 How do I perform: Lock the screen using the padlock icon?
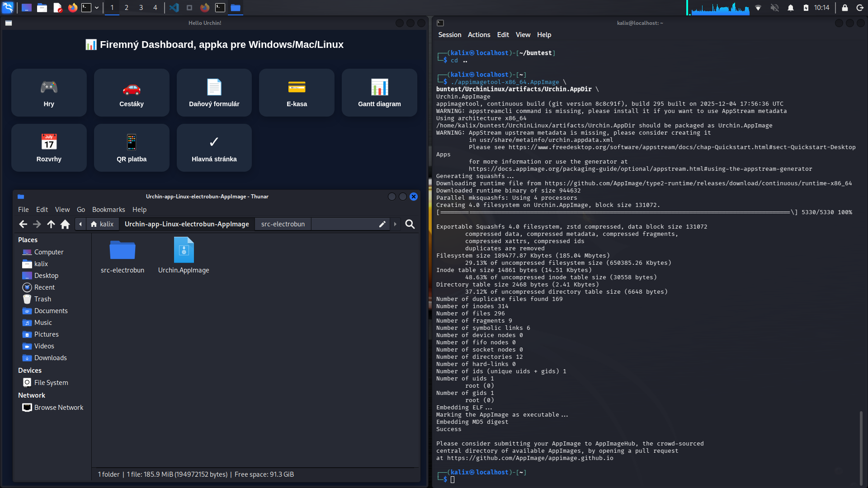coord(844,8)
